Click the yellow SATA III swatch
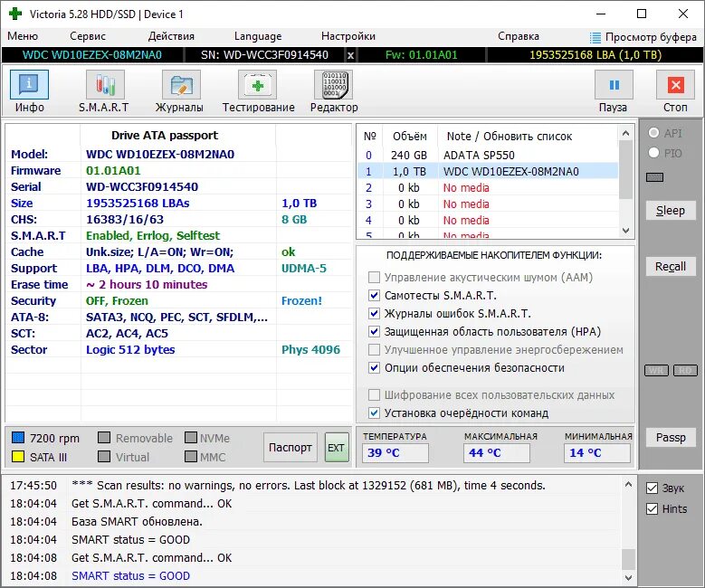This screenshot has height=588, width=705. click(x=18, y=457)
